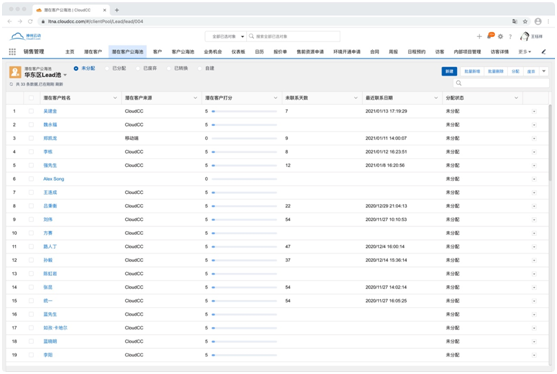Open the 华东区Lead池 pool switcher dropdown
The image size is (557, 374).
(65, 75)
